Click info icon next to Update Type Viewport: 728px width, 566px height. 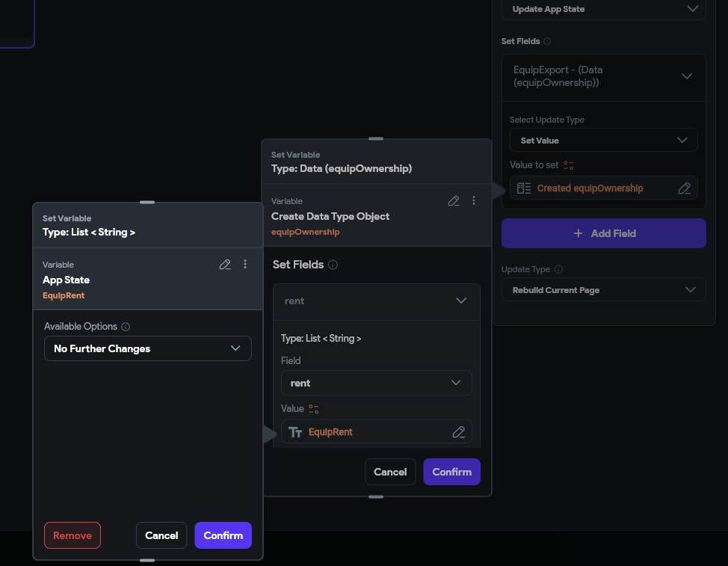[x=558, y=269]
